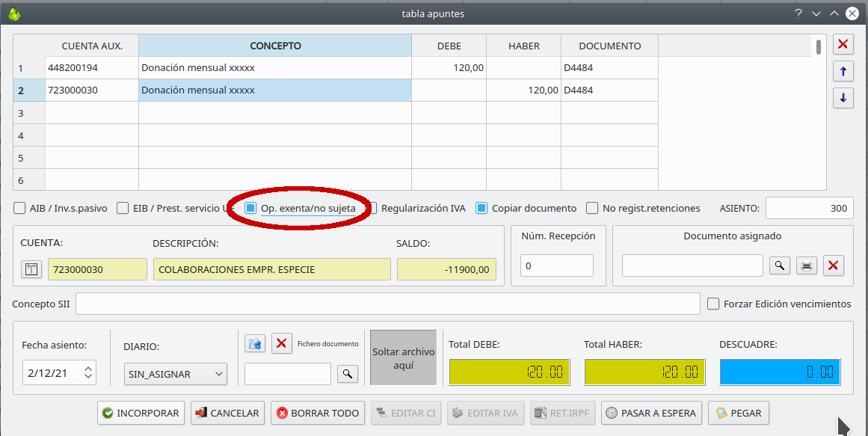The width and height of the screenshot is (868, 436).
Task: View document file with magnifier icon
Action: click(348, 374)
